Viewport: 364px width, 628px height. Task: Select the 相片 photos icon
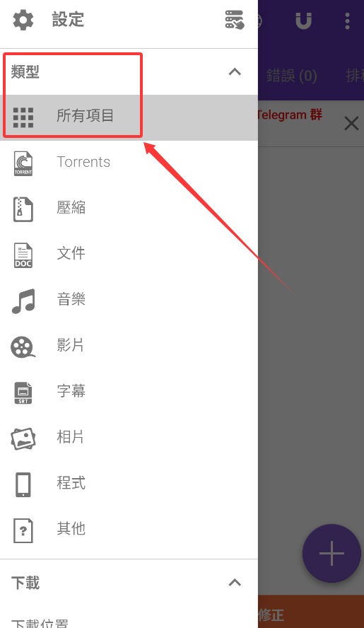[23, 438]
